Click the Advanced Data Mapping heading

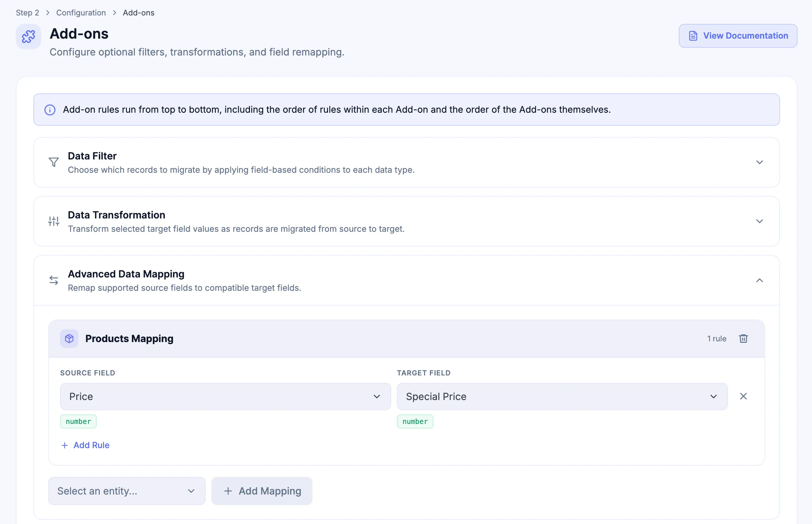[126, 274]
